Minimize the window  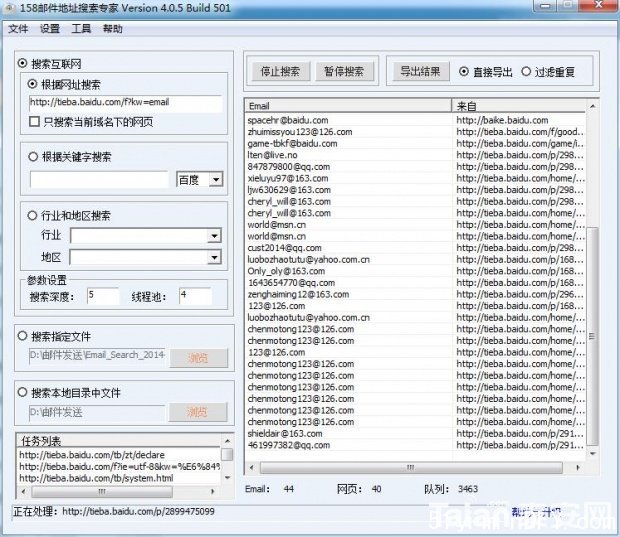click(545, 6)
